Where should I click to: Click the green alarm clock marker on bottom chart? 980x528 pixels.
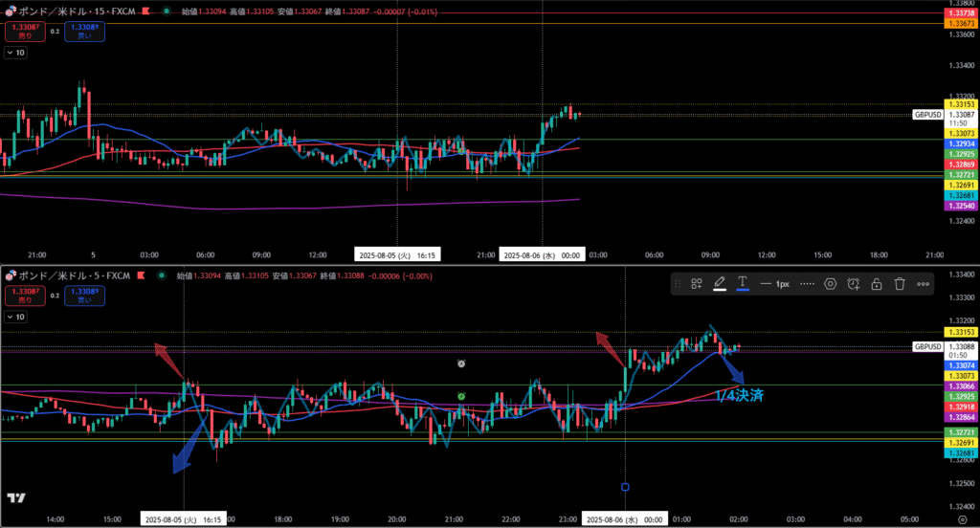coord(461,396)
